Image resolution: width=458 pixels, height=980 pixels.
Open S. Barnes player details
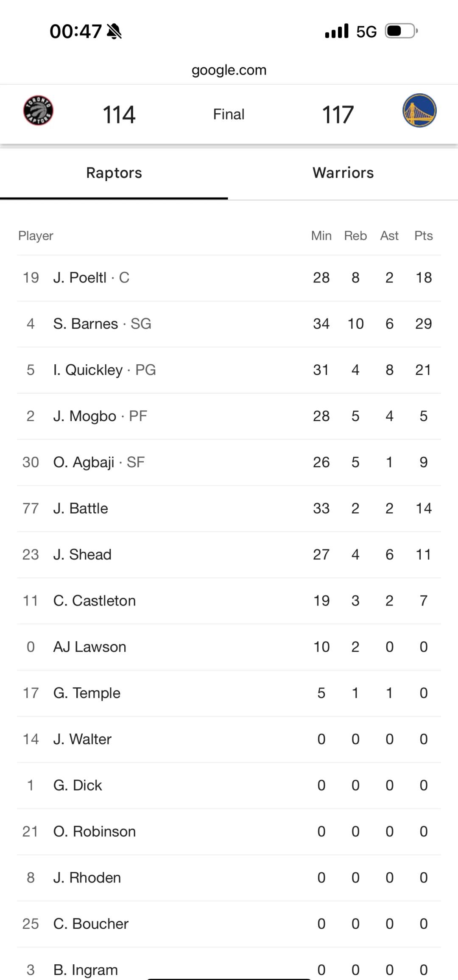229,324
